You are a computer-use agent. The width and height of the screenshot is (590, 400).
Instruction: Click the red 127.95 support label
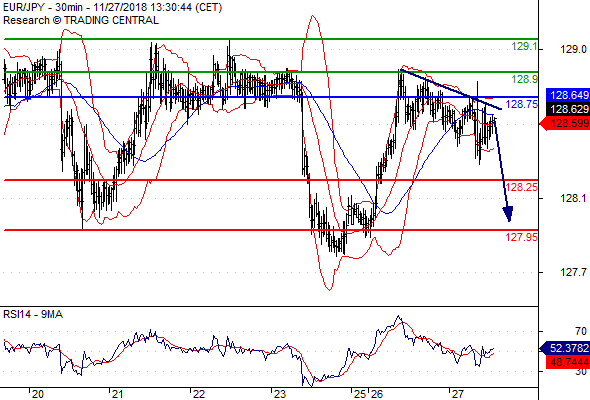tap(522, 237)
